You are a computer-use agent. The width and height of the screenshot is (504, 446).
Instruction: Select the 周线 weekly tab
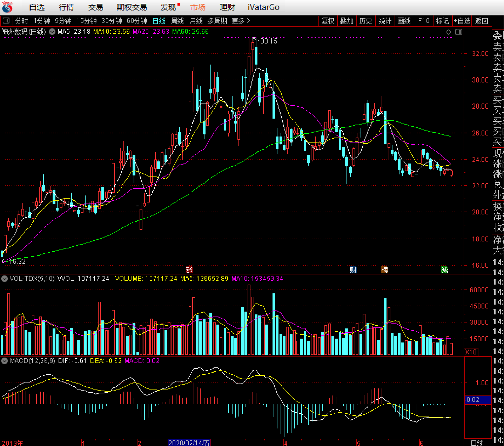coord(177,21)
